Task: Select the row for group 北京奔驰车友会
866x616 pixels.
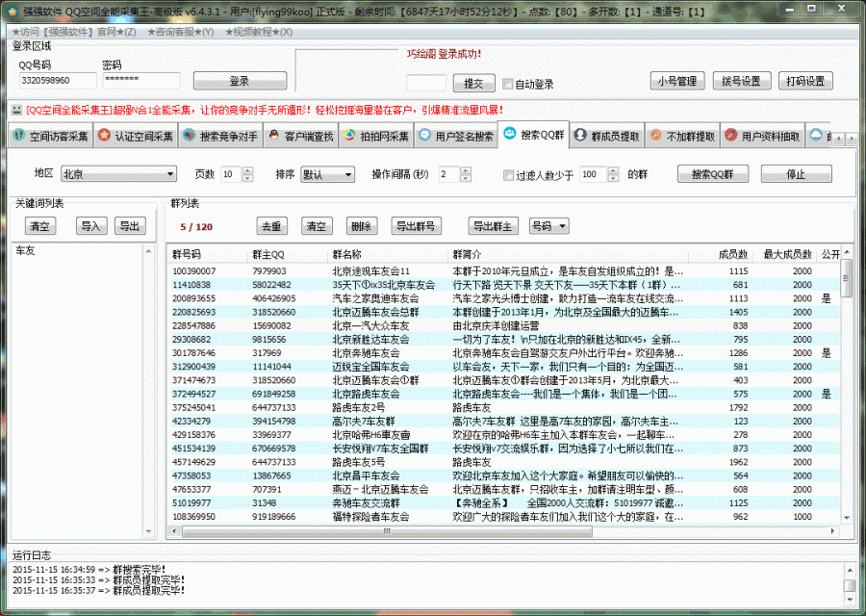Action: pyautogui.click(x=503, y=353)
